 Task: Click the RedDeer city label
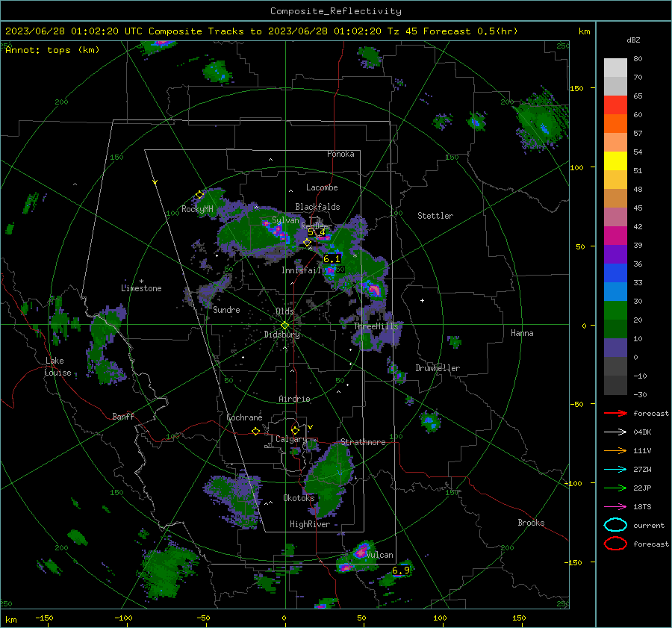(x=317, y=226)
